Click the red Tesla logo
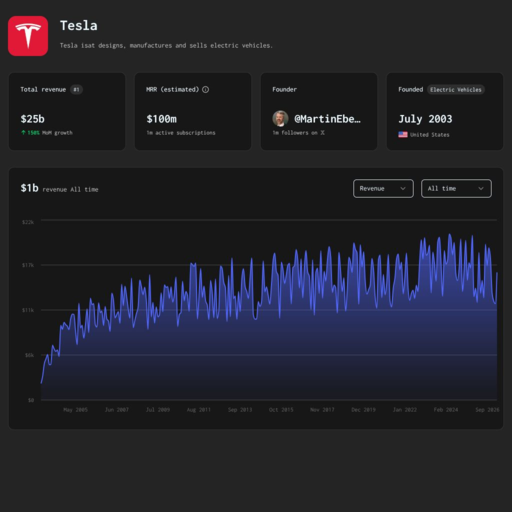This screenshot has width=512, height=512. pos(28,36)
